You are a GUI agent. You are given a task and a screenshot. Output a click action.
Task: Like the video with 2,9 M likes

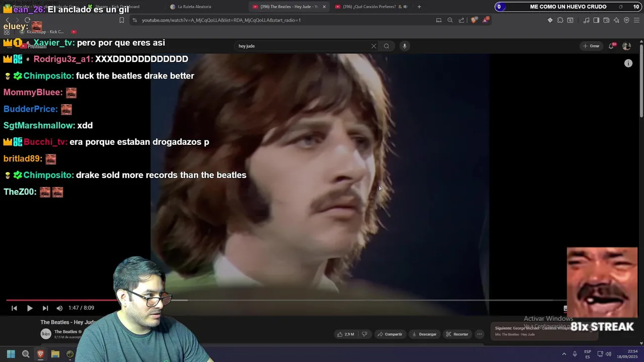tap(346, 334)
